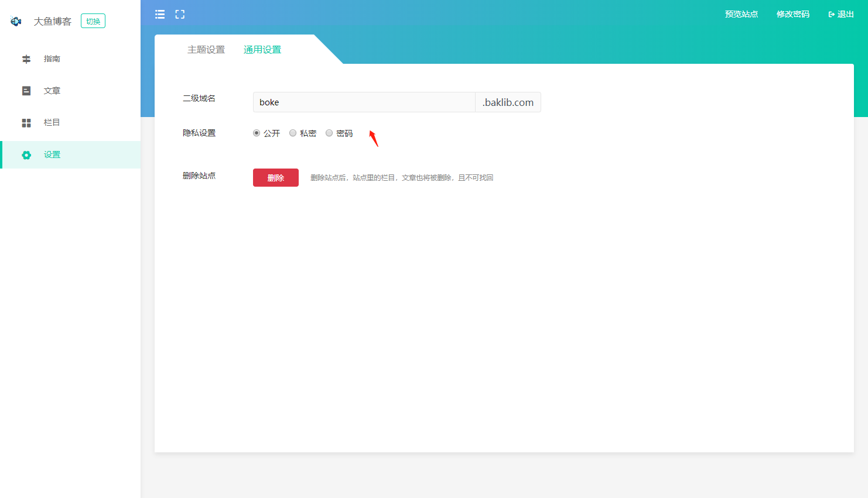Open 文章 in the sidebar
This screenshot has height=498, width=868.
tap(52, 91)
